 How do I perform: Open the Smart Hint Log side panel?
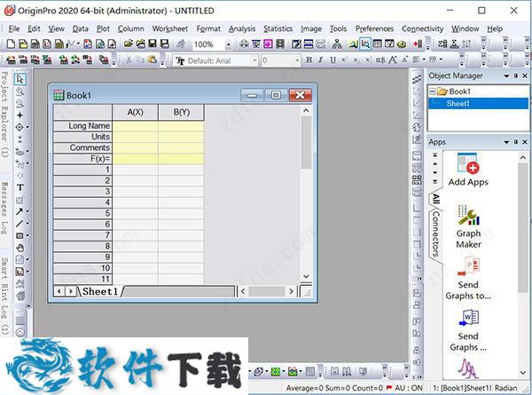tap(4, 295)
